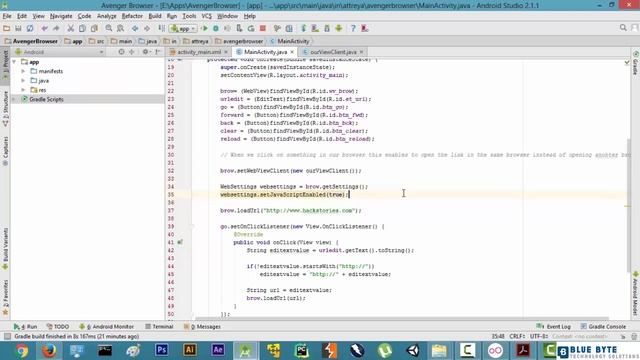Screen dimensions: 640x360
Task: Click the Attach debugger to process icon
Action: [x=239, y=28]
